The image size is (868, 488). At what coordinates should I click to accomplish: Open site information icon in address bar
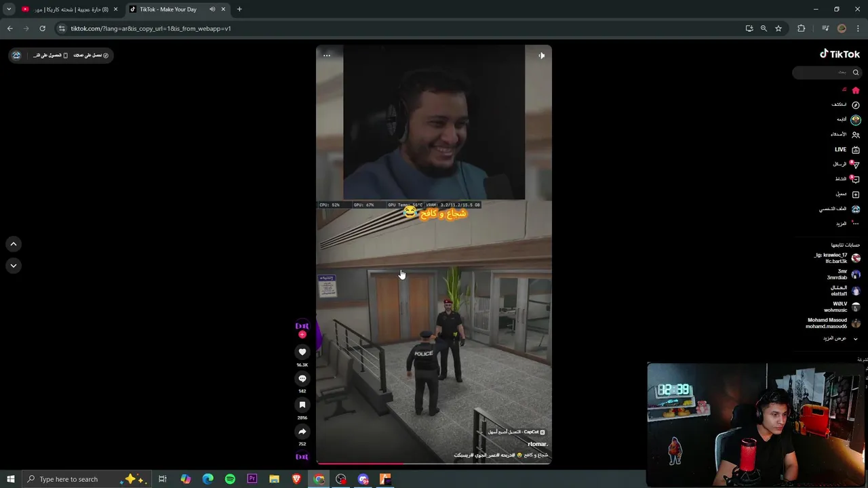pyautogui.click(x=62, y=28)
